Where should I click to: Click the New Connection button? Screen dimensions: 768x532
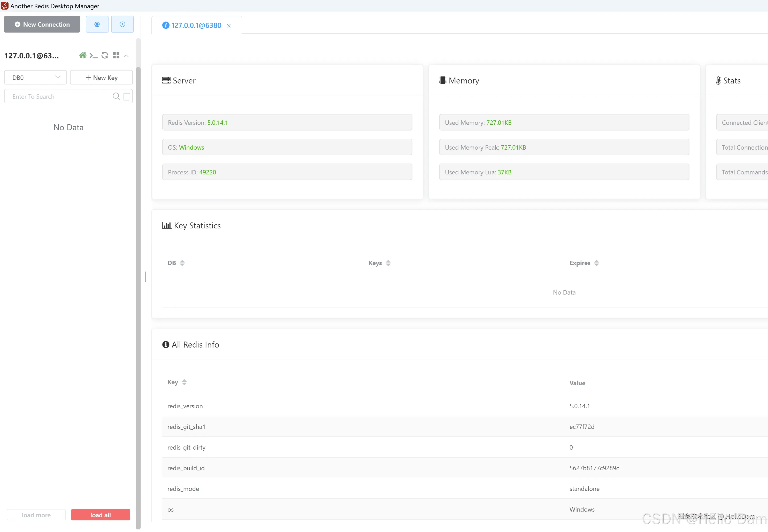[x=42, y=24]
